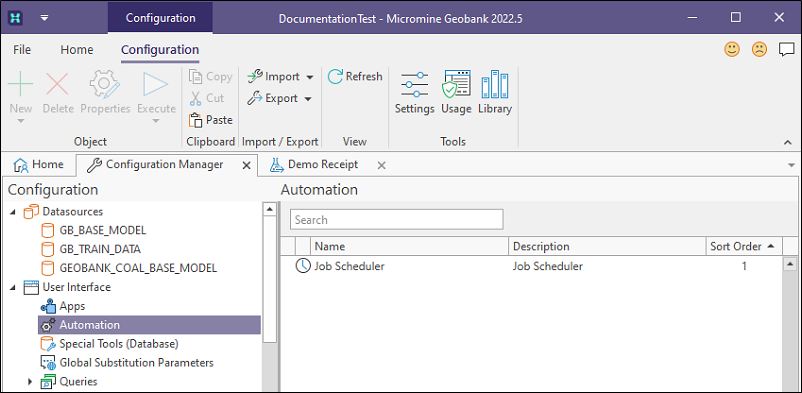Open the Library books tool
This screenshot has width=802, height=393.
coord(495,92)
